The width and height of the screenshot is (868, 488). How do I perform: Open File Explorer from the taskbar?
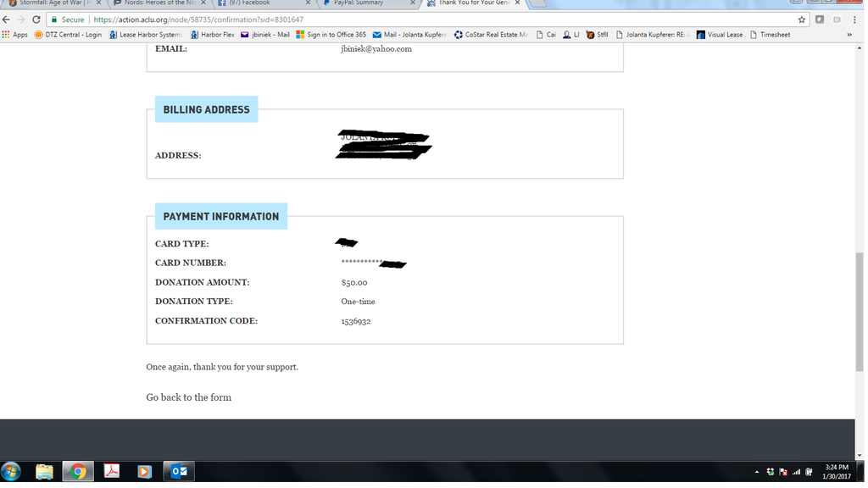click(44, 471)
